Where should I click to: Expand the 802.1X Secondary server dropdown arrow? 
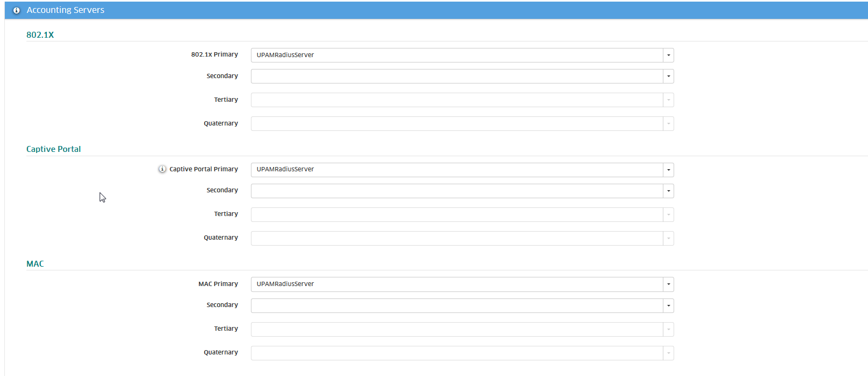pyautogui.click(x=668, y=76)
